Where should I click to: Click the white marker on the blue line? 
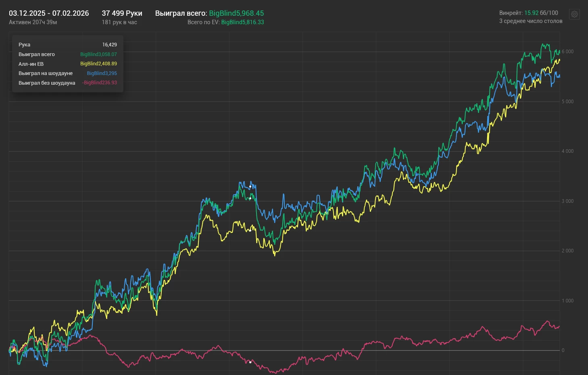pyautogui.click(x=250, y=187)
